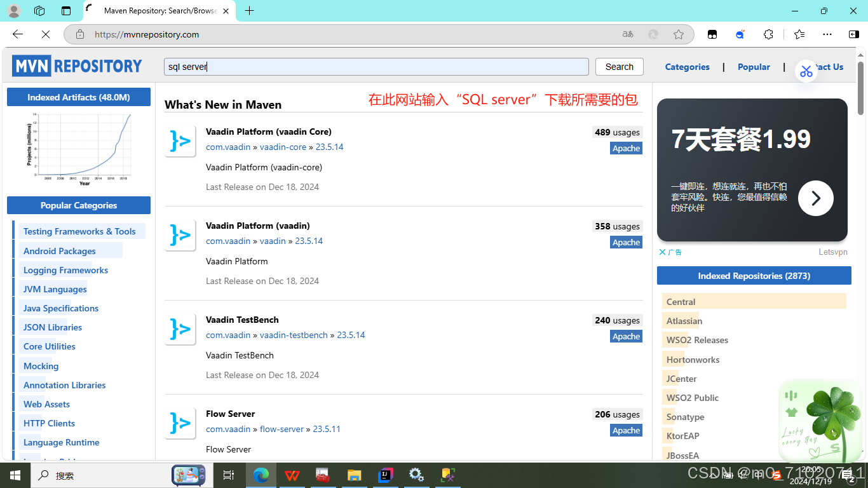The width and height of the screenshot is (868, 488).
Task: Open Annotation Libraries category
Action: tap(65, 385)
